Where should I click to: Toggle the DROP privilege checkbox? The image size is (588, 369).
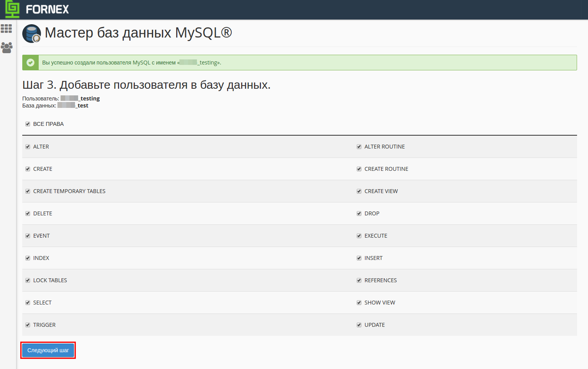pyautogui.click(x=359, y=213)
